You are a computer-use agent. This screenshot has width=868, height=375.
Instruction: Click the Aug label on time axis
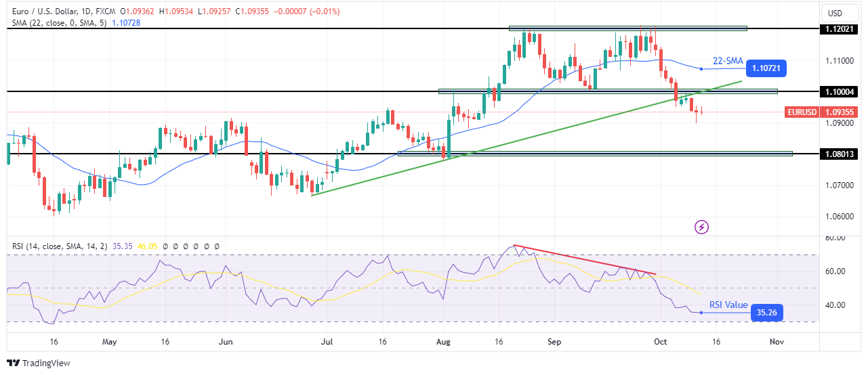coord(444,343)
